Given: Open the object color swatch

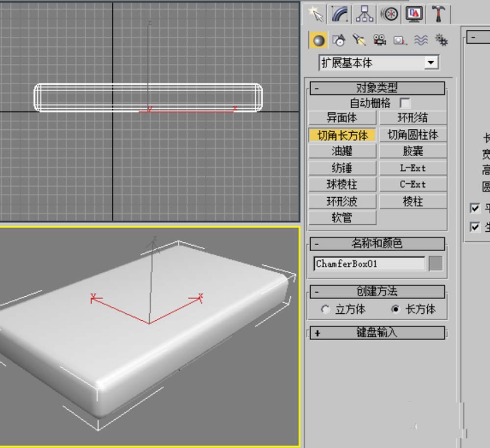Looking at the screenshot, I should (x=436, y=263).
